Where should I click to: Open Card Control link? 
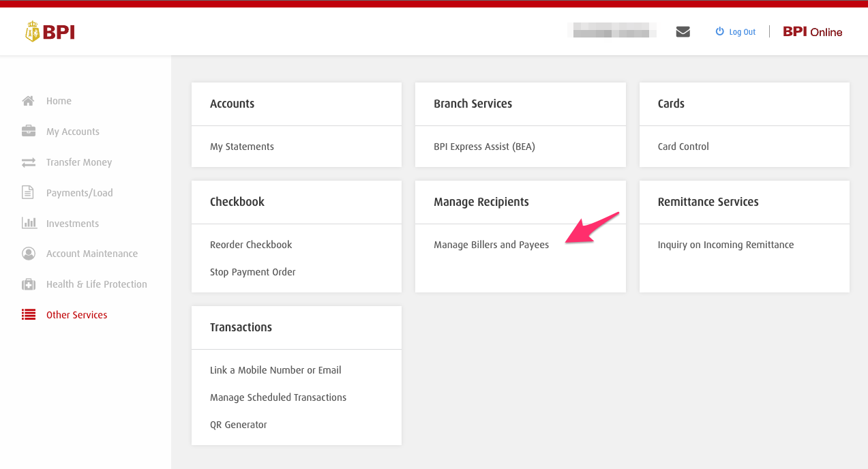683,147
